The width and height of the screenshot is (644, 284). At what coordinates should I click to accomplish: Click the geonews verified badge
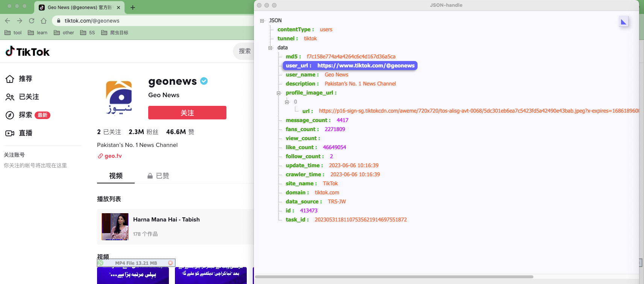(x=204, y=81)
